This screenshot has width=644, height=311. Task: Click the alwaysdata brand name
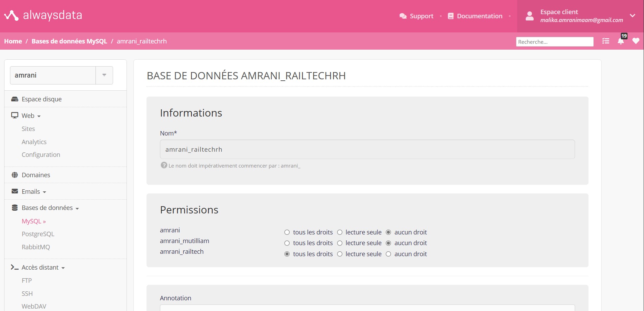click(53, 15)
